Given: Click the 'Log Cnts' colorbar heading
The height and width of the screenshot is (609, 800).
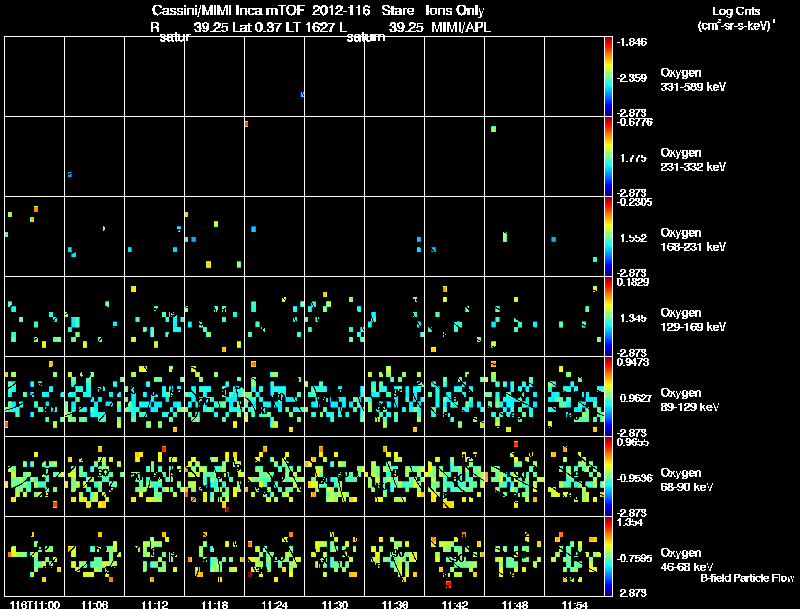Looking at the screenshot, I should pyautogui.click(x=736, y=11).
